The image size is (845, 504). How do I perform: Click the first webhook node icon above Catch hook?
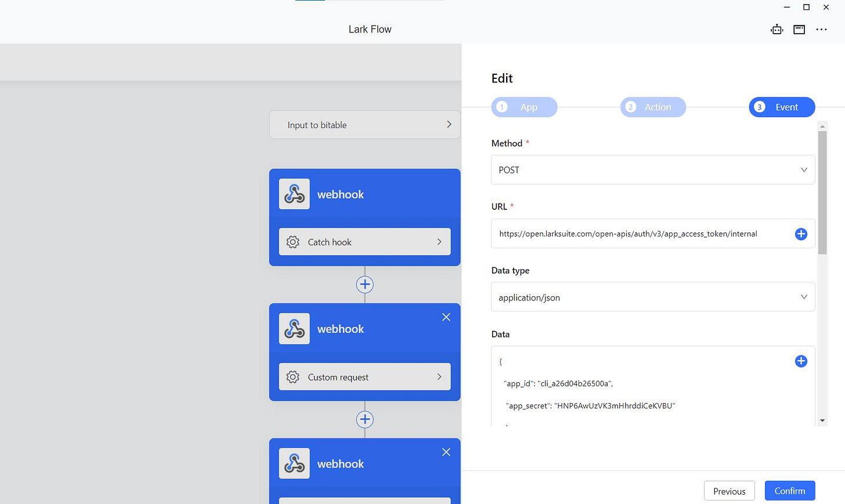294,194
